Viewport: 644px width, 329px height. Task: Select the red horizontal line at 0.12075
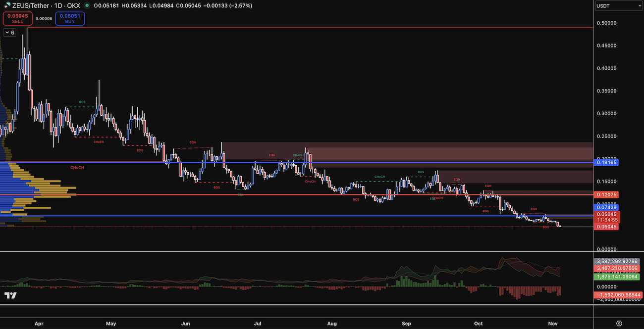[297, 195]
